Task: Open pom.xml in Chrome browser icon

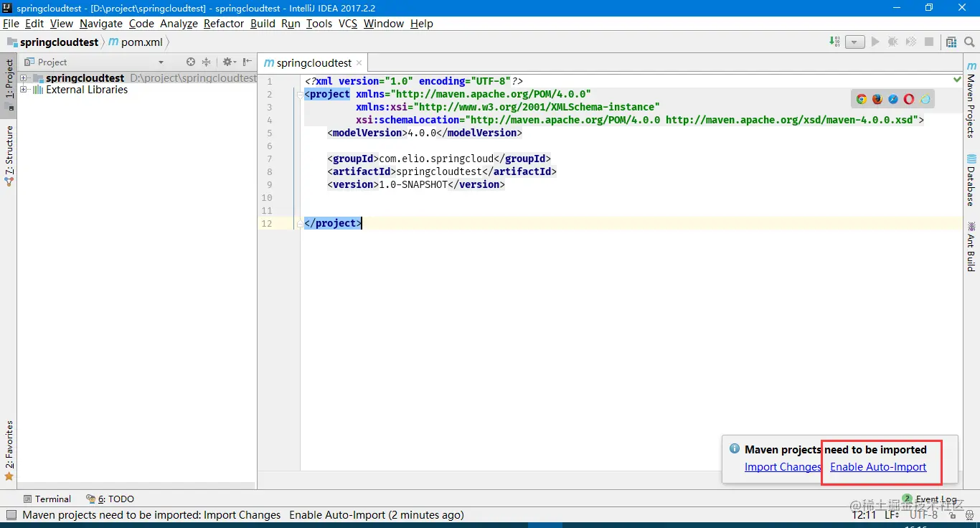Action: [x=862, y=99]
